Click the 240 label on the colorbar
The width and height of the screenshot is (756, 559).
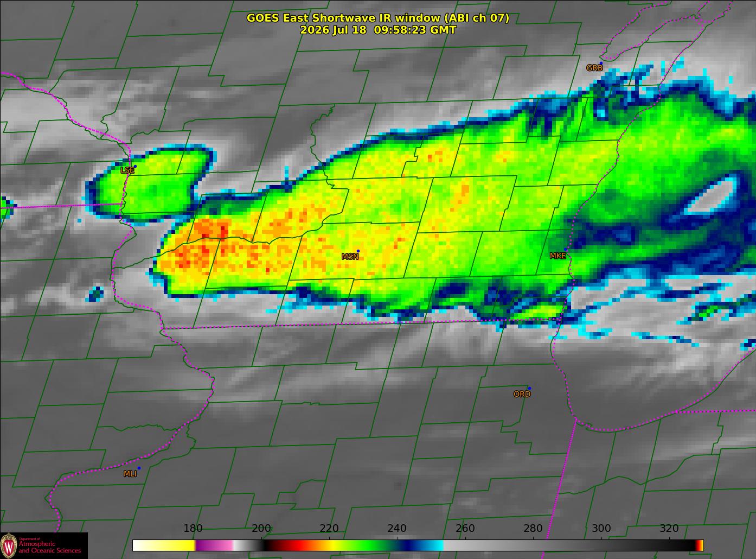397,529
